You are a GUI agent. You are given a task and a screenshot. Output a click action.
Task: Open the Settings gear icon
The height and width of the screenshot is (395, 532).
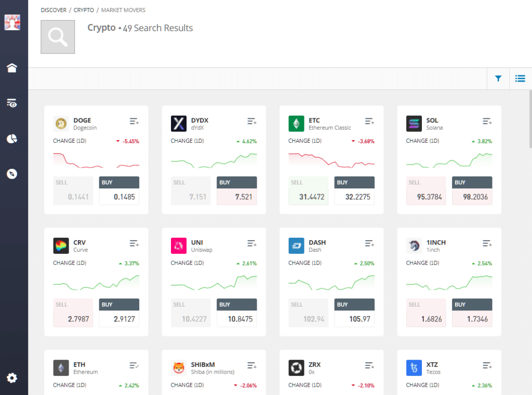pos(12,378)
